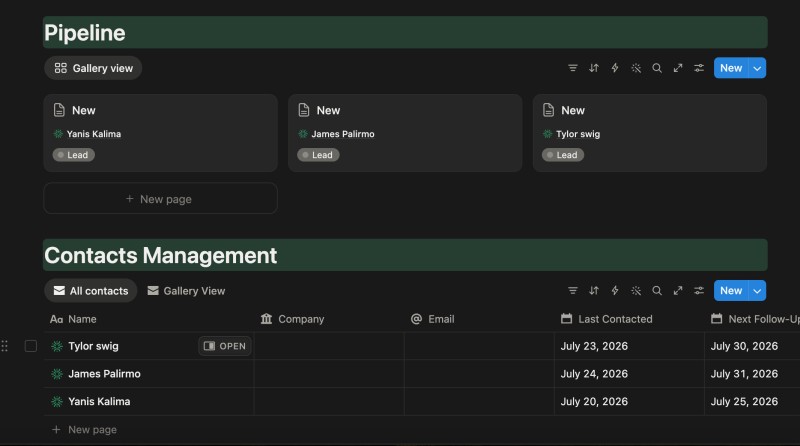Open the Name column header menu
The height and width of the screenshot is (446, 800).
pos(149,319)
